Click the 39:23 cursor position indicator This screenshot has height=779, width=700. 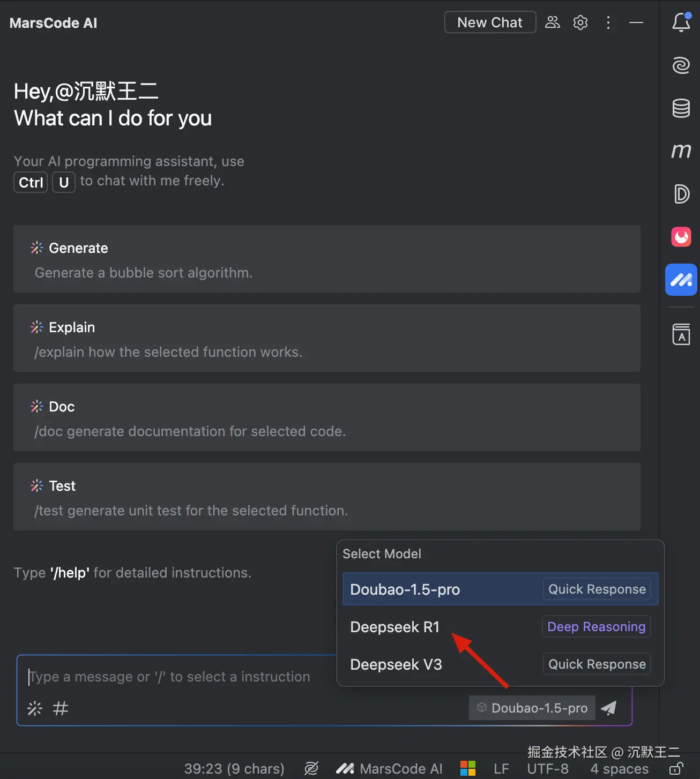(234, 769)
